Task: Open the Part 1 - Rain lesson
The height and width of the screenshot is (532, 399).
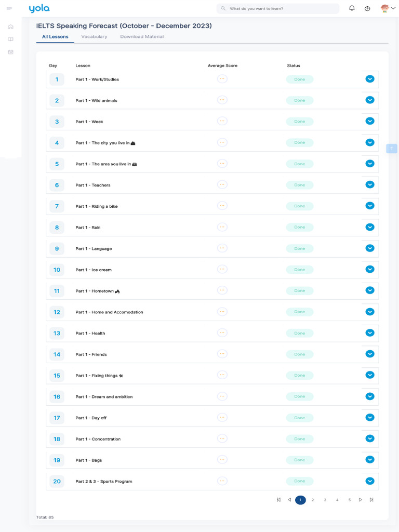Action: coord(96,228)
